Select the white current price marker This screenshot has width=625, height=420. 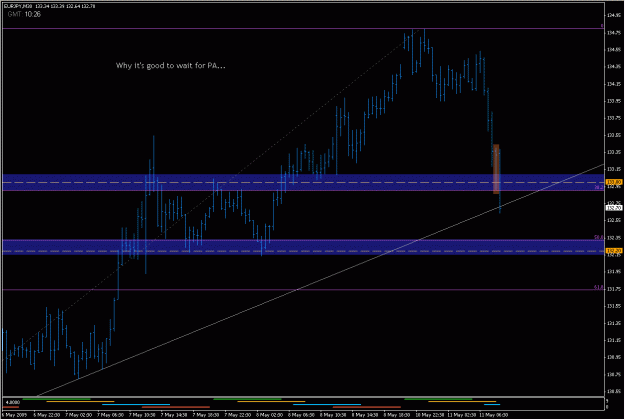click(x=613, y=208)
